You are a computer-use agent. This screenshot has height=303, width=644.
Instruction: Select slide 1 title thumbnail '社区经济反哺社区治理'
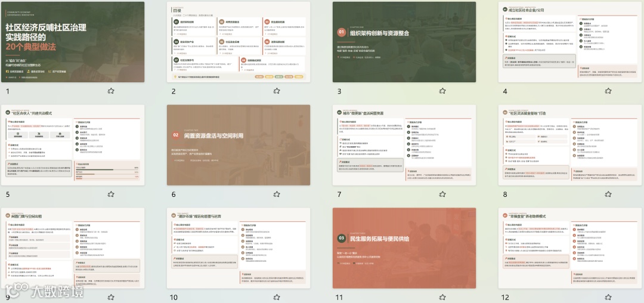pos(73,42)
